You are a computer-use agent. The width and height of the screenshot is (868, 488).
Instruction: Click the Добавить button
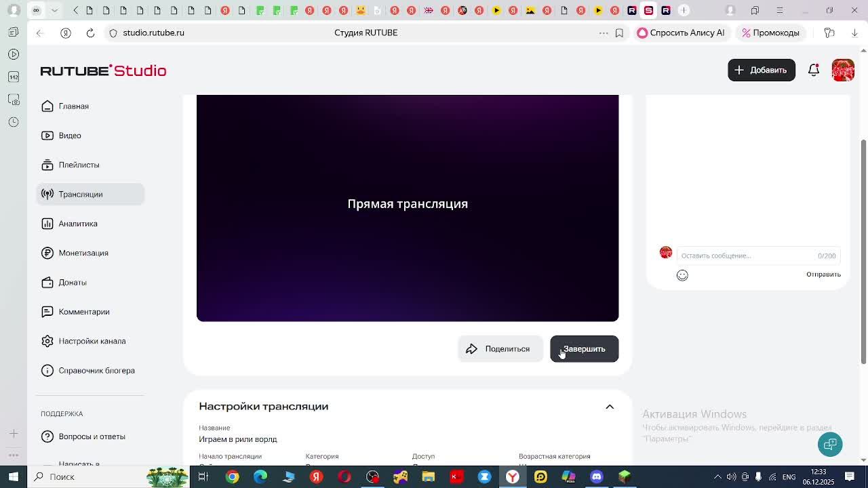[x=762, y=70]
